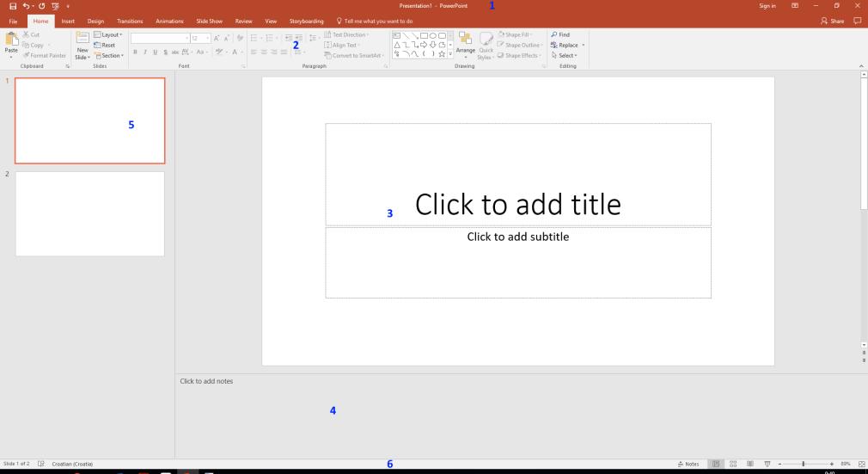Switch to Slide Sorter view
This screenshot has height=474, width=868.
733,464
